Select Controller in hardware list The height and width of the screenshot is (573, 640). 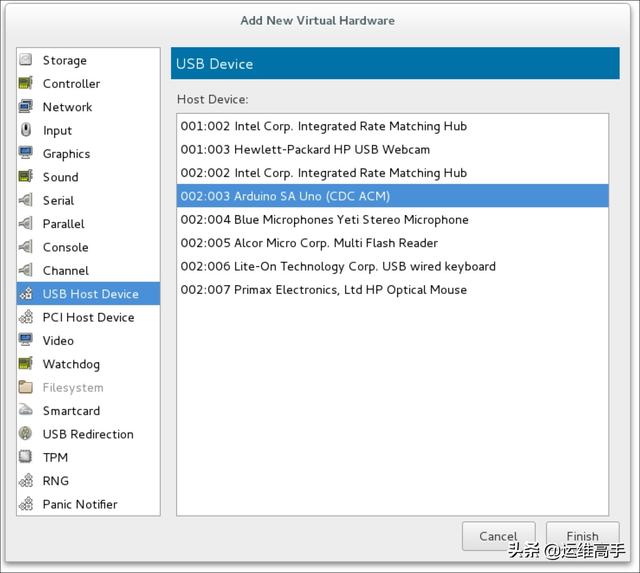click(x=71, y=83)
